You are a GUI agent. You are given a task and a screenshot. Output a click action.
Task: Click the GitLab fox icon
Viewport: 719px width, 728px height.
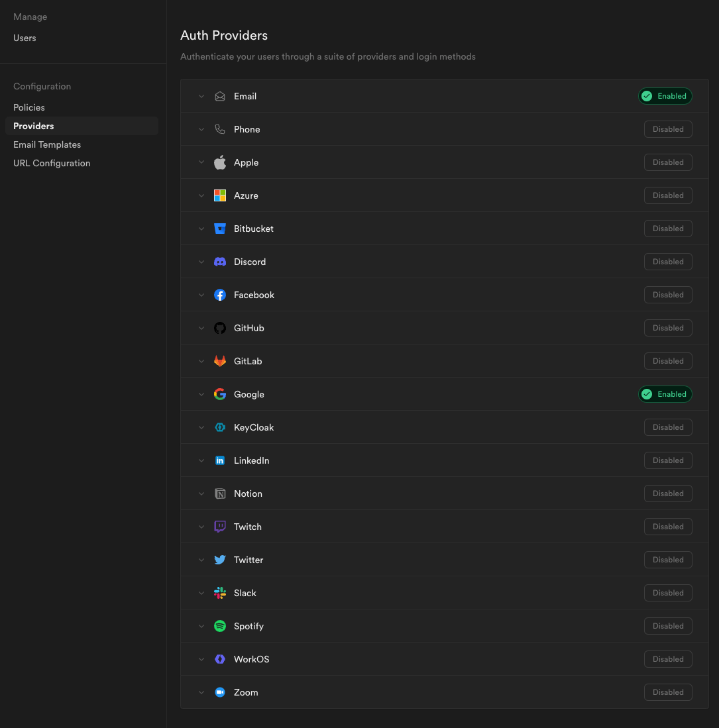220,361
